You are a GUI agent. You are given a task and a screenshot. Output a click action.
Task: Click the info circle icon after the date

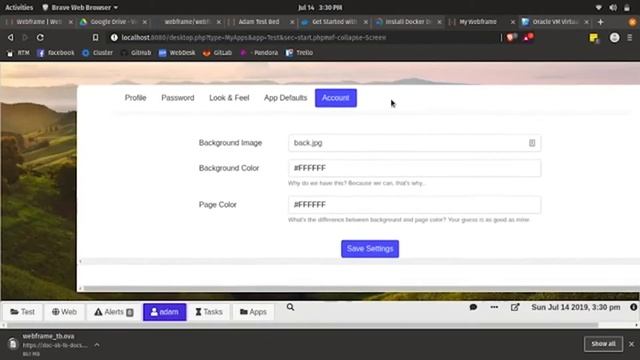(633, 307)
